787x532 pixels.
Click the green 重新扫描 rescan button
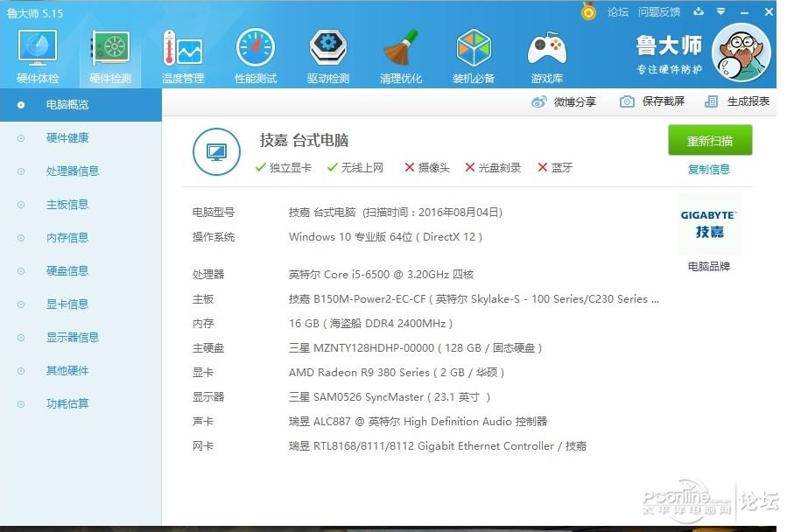(x=710, y=141)
